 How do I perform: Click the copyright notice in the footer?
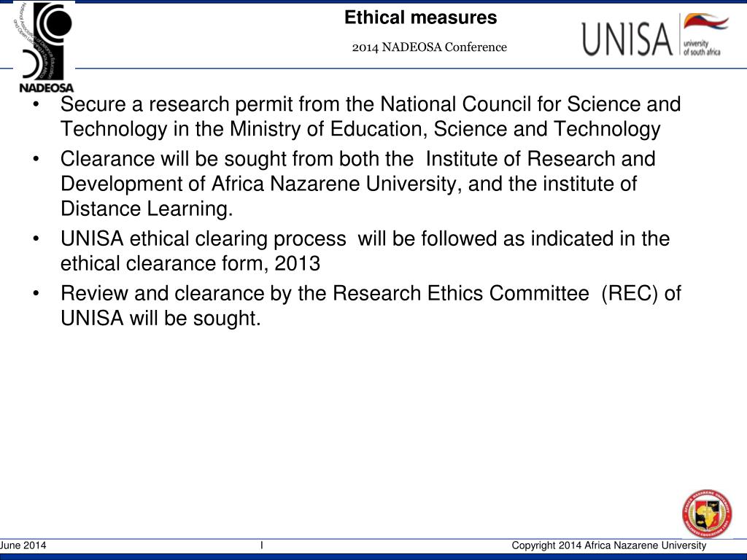(609, 545)
